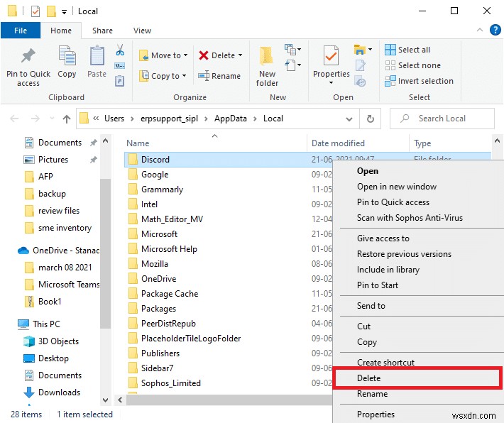This screenshot has height=423, width=504.
Task: Select the Math_Editor_MV folder
Action: 166,219
